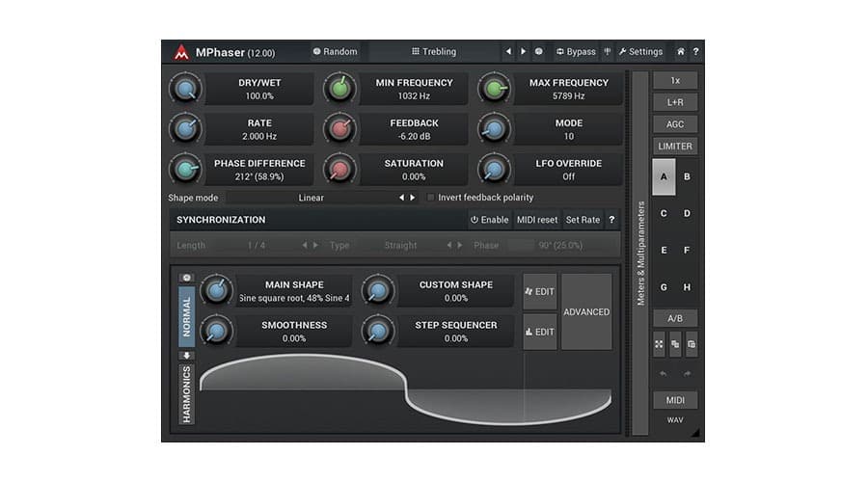Image resolution: width=868 pixels, height=482 pixels.
Task: Select preset slot F
Action: point(687,251)
